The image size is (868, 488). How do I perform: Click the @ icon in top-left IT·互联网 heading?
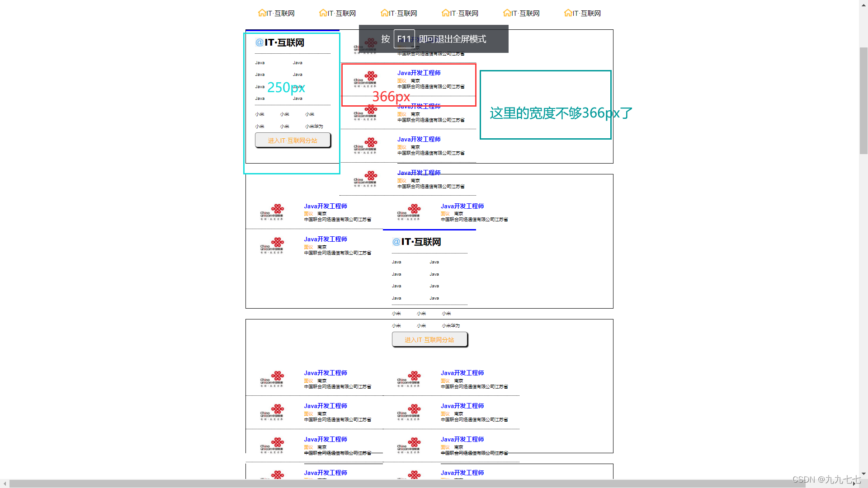(259, 42)
